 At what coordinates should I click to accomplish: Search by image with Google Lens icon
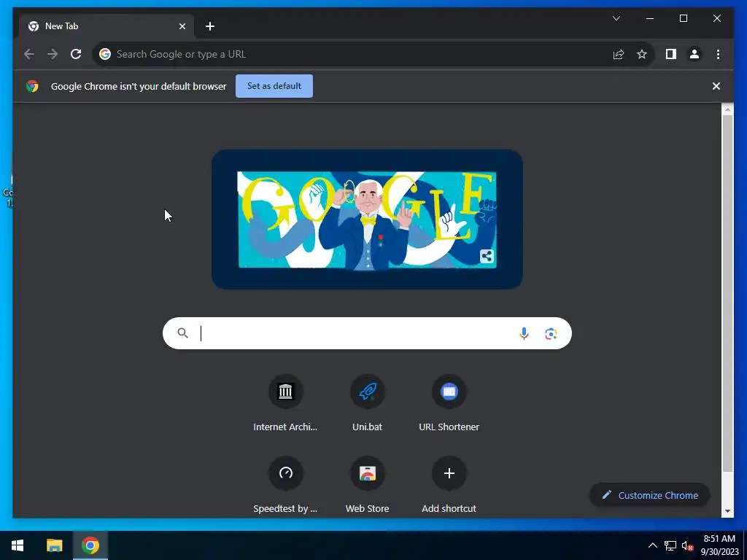click(551, 334)
